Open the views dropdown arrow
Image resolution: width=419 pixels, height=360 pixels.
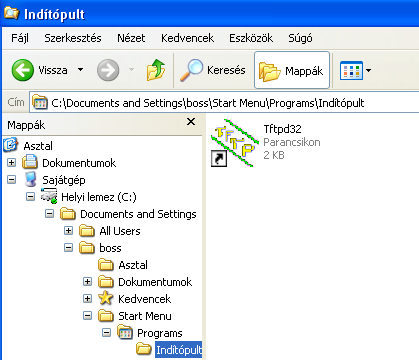[x=368, y=70]
